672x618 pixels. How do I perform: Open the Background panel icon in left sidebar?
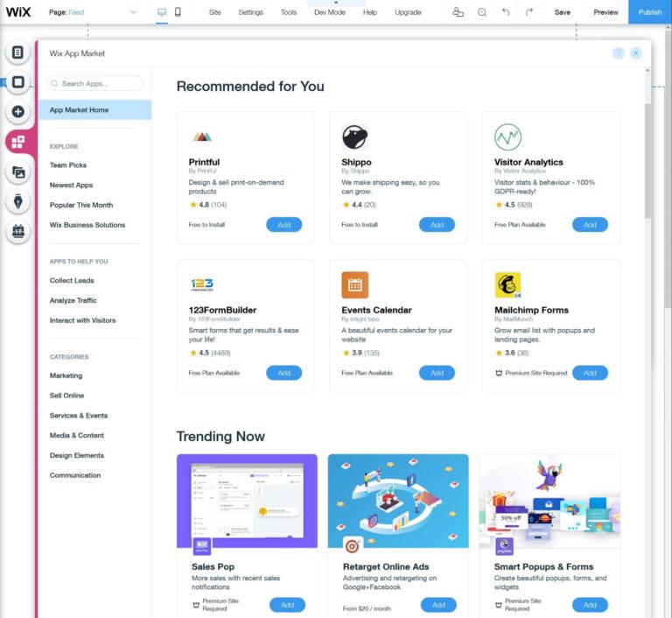tap(17, 82)
